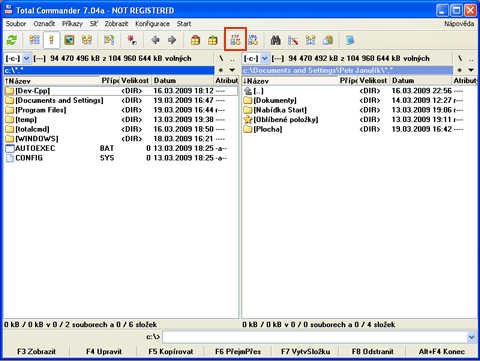Select the [Plocha] folder in right panel
Screen dimensions: 480x361
[359, 129]
